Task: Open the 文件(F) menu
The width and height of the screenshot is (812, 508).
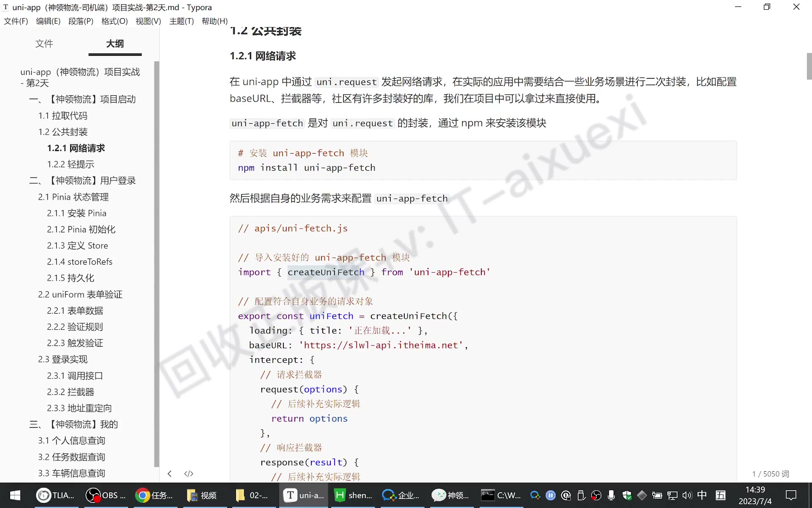Action: click(16, 21)
